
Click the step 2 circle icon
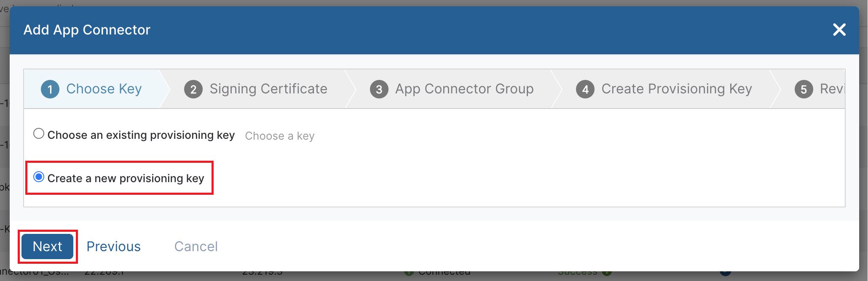pyautogui.click(x=193, y=89)
